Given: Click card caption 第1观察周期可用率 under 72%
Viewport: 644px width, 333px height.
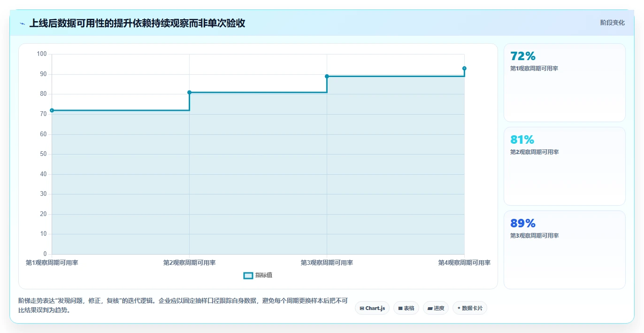Looking at the screenshot, I should [x=534, y=69].
